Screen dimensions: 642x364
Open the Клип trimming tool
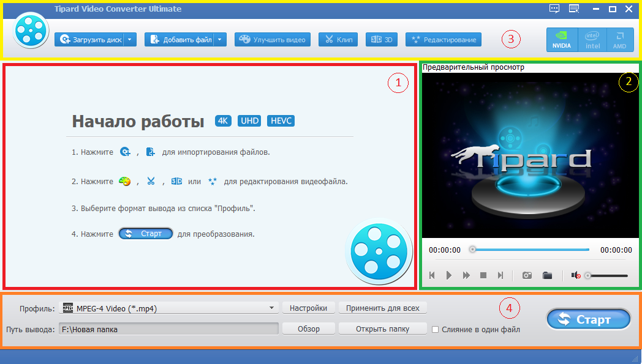point(338,39)
